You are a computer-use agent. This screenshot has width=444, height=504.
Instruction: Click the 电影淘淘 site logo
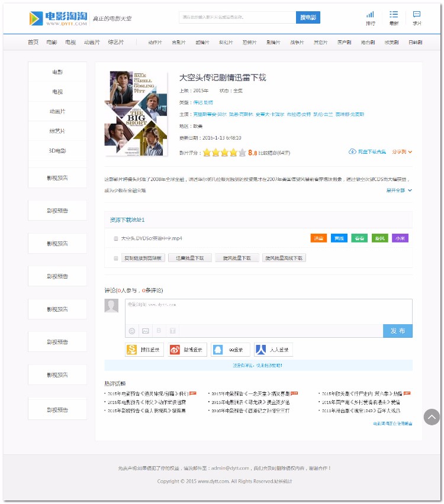(x=58, y=18)
